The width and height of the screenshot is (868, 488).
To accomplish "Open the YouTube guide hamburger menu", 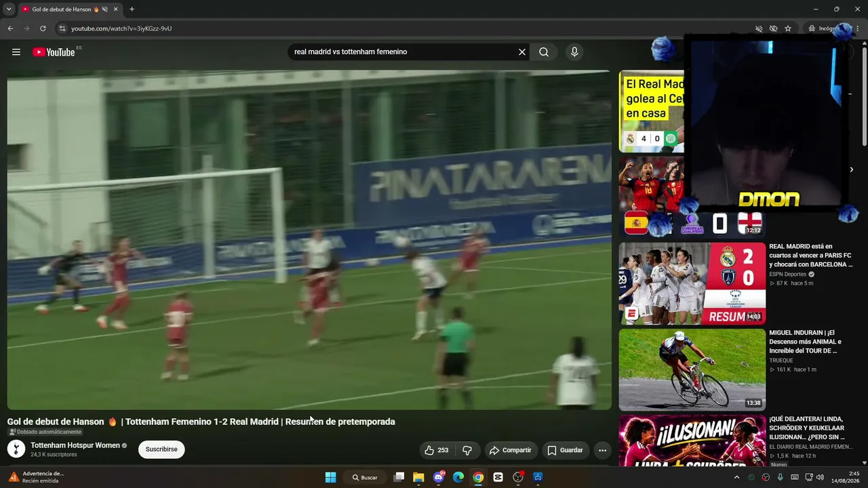I will click(x=16, y=52).
